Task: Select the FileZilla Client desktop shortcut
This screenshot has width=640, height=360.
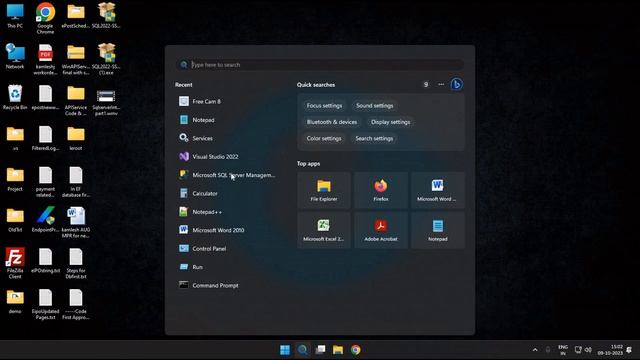Action: [x=15, y=263]
